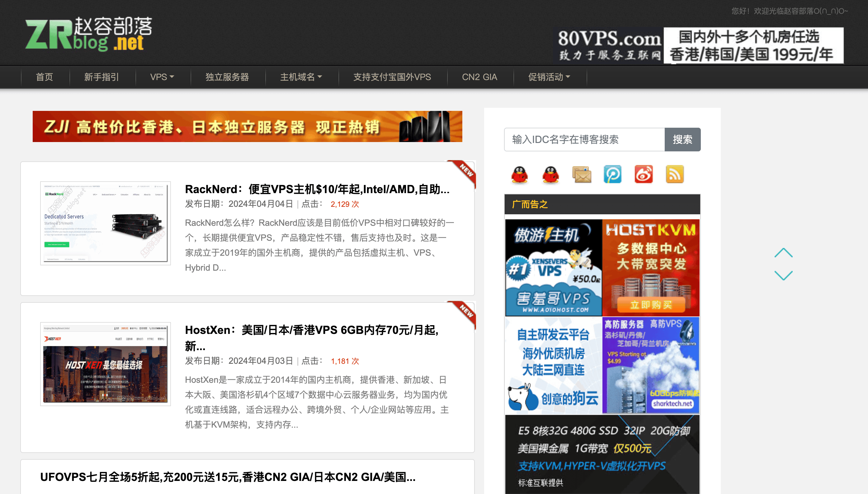The height and width of the screenshot is (494, 868).
Task: Click the blue Tencent Weibo icon
Action: (x=612, y=174)
